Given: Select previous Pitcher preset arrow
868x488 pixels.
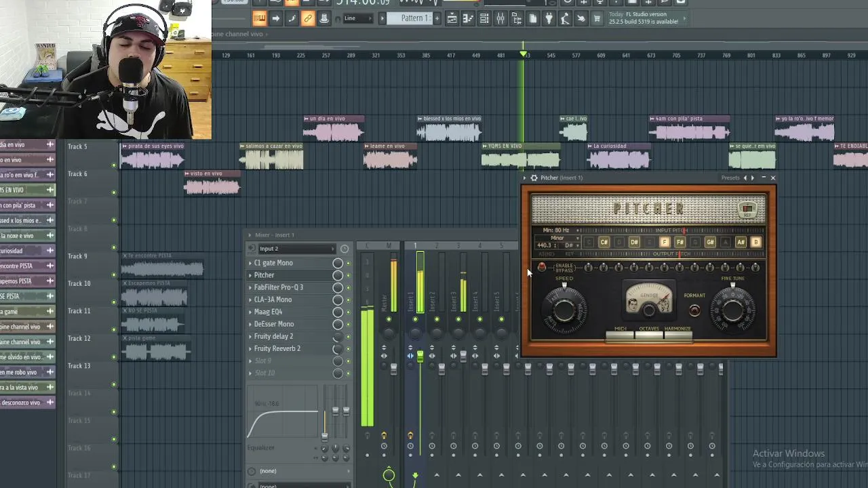Looking at the screenshot, I should (745, 178).
